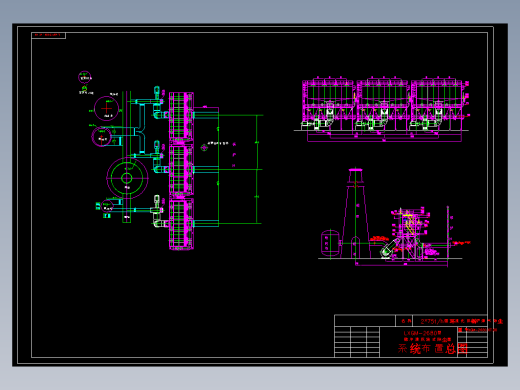Click the middle collector unit in the elevation view
Viewport: 520px width, 390px height.
point(383,104)
